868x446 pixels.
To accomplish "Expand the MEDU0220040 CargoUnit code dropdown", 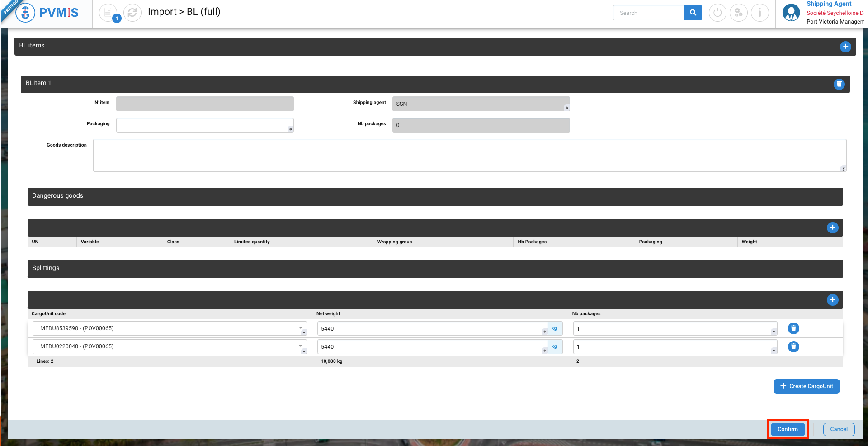I will (x=300, y=346).
